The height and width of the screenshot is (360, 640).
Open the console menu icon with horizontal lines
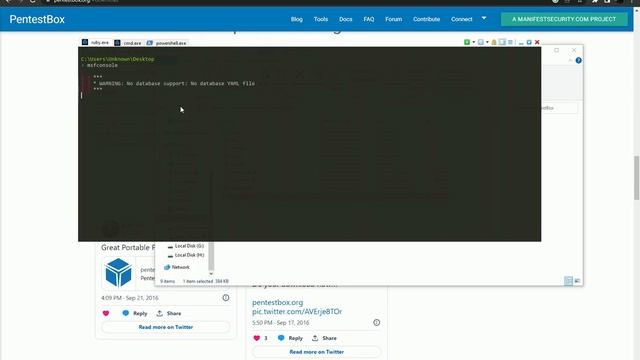(x=510, y=42)
